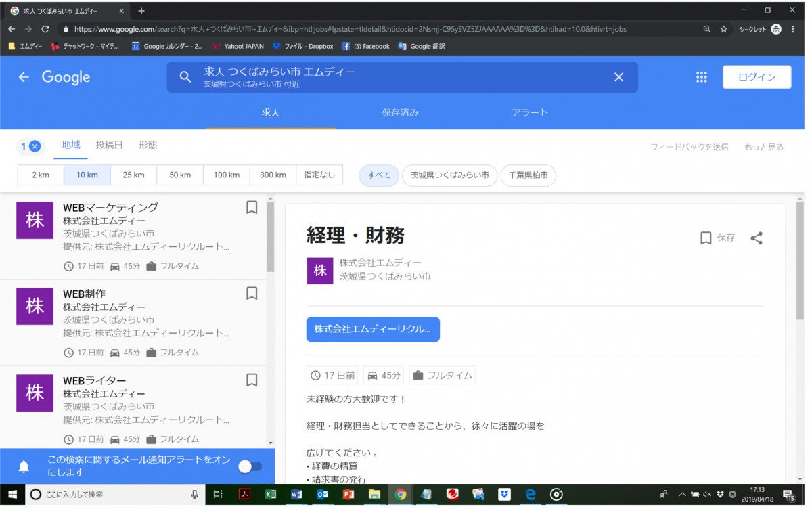Set distance filter to 10 km
This screenshot has width=812, height=511.
pos(87,175)
